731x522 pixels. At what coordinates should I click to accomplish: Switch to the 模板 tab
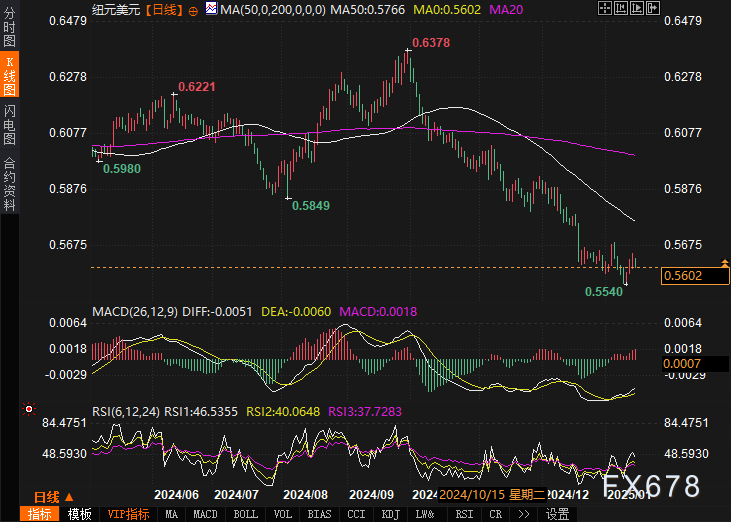[x=79, y=514]
